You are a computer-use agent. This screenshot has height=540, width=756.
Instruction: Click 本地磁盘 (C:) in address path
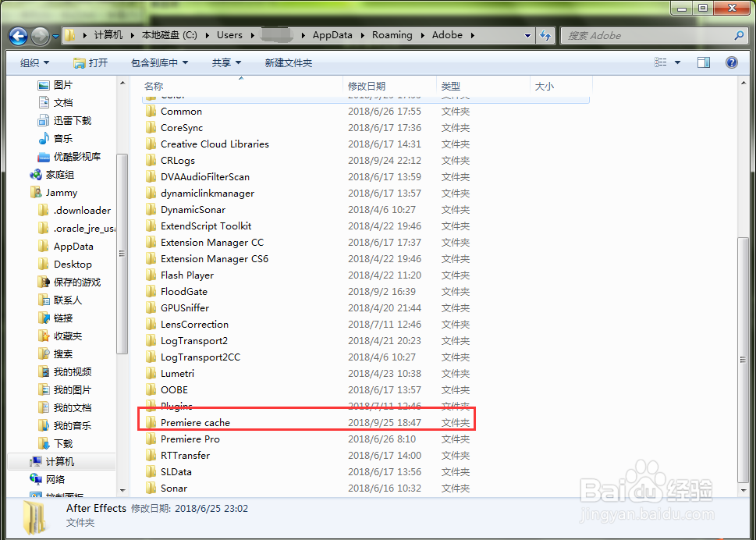169,35
